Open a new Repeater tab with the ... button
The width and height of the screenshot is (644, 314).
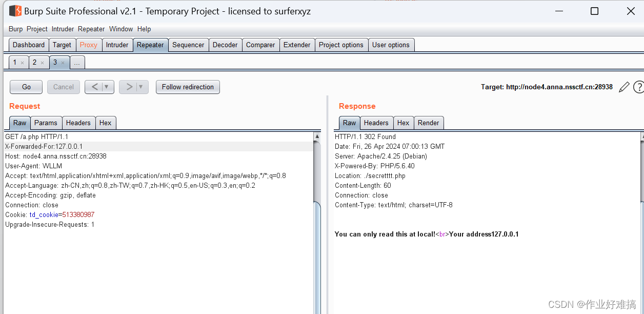[77, 62]
